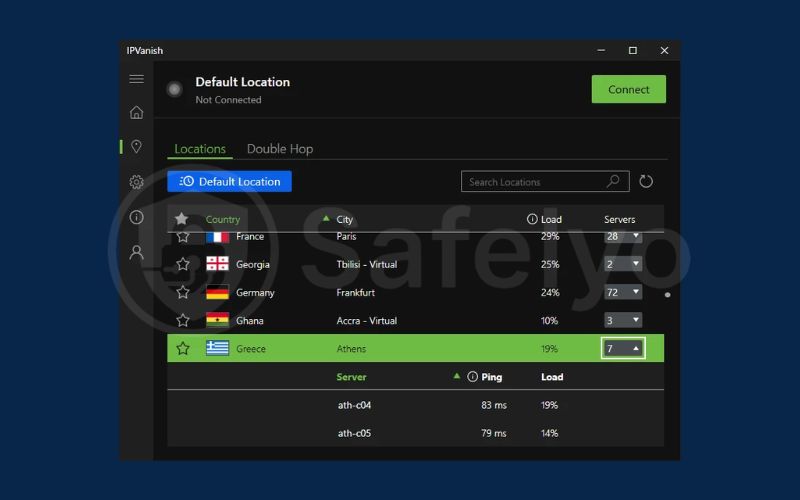
Task: Switch to the Double Hop tab
Action: [280, 149]
